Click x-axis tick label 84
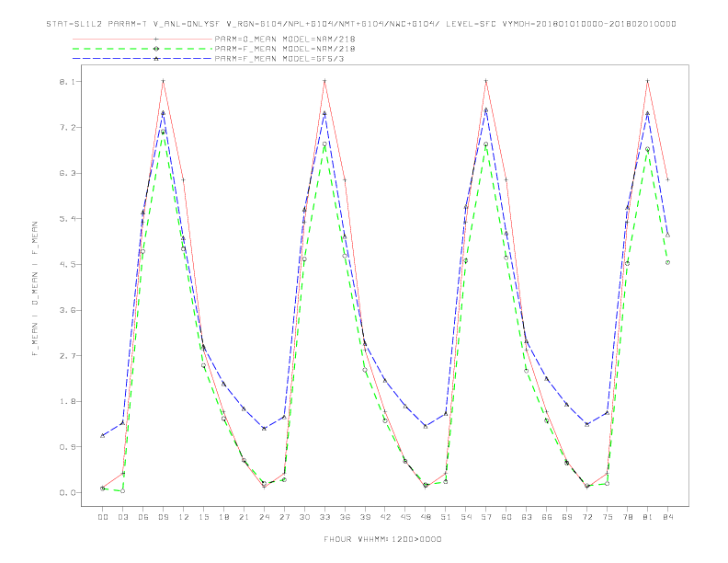 (x=668, y=517)
